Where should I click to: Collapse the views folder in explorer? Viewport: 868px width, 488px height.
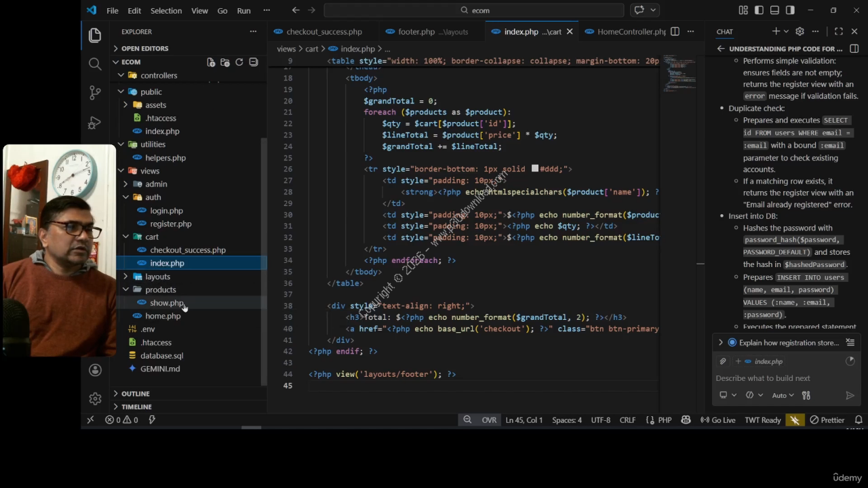pyautogui.click(x=149, y=171)
